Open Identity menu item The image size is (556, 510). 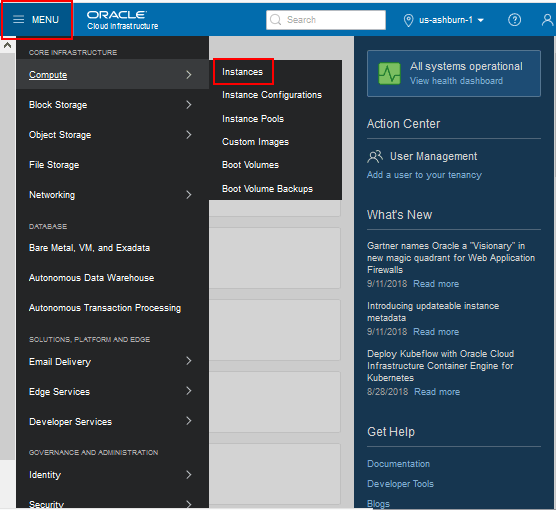pos(45,475)
